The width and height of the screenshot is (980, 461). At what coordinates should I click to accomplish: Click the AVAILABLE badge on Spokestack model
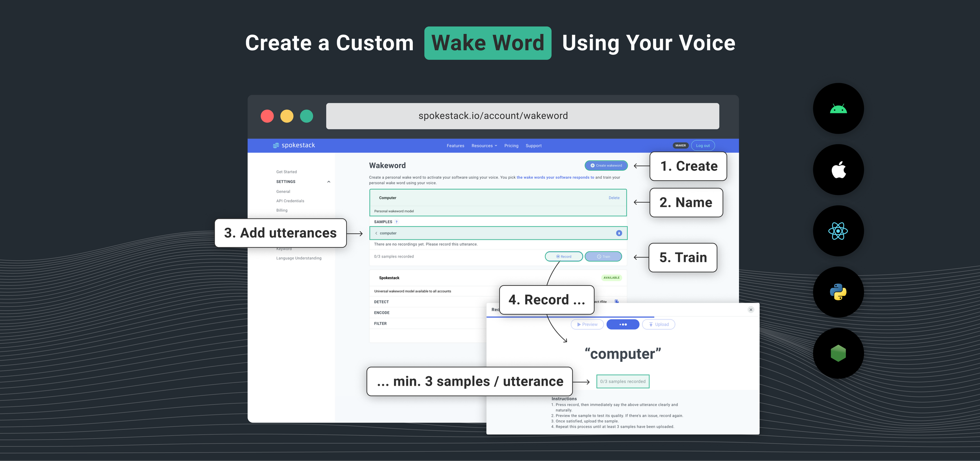(x=612, y=278)
